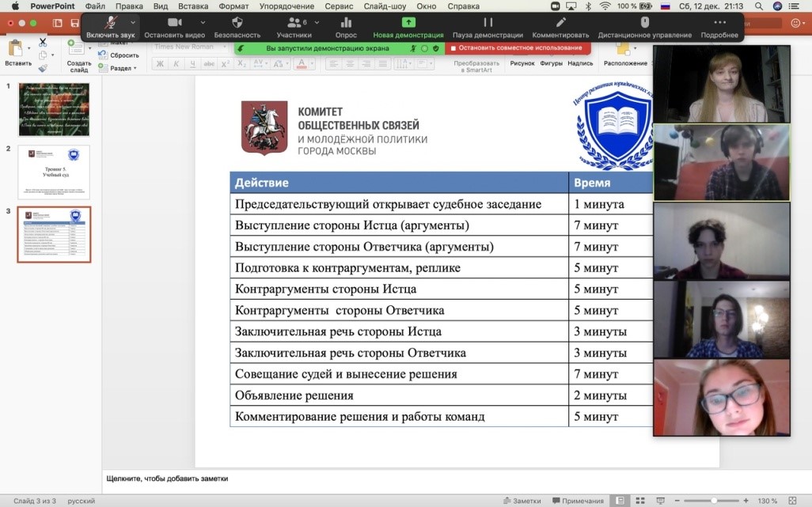
Task: Apply strikethrough abc formatting
Action: pyautogui.click(x=209, y=63)
